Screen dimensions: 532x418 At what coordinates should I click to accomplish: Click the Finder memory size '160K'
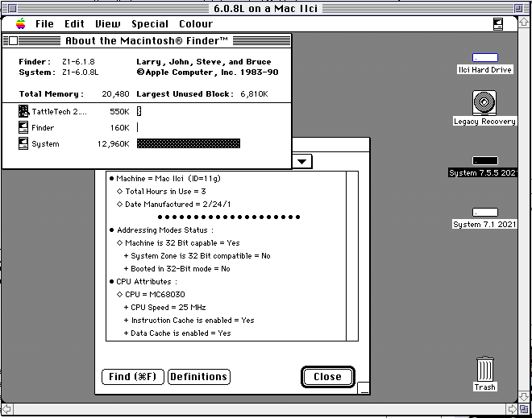tap(119, 128)
